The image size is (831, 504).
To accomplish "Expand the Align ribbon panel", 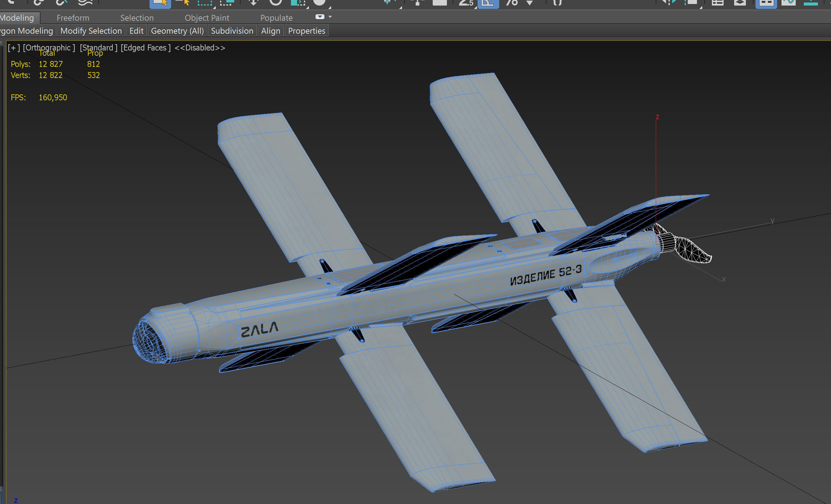I will pos(271,31).
